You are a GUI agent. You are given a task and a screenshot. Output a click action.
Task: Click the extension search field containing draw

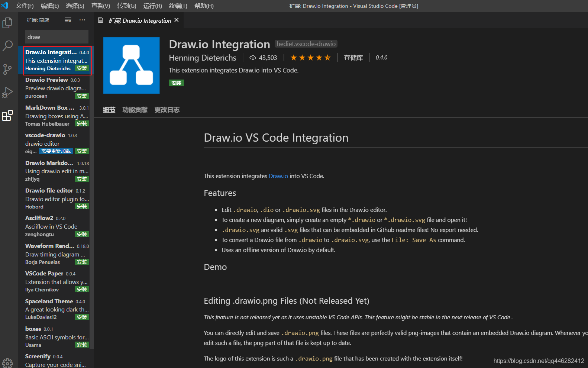click(x=57, y=37)
